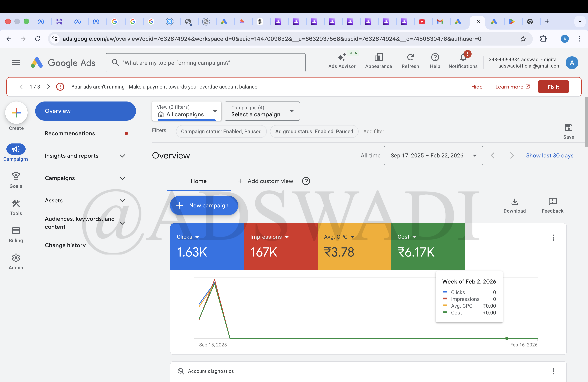
Task: Click the campaign search field
Action: pos(206,63)
